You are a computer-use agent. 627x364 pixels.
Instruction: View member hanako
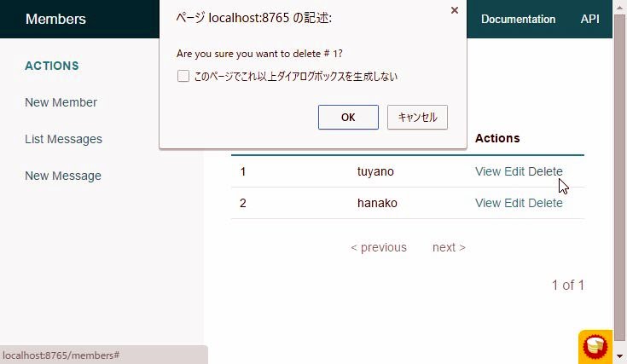[x=488, y=203]
